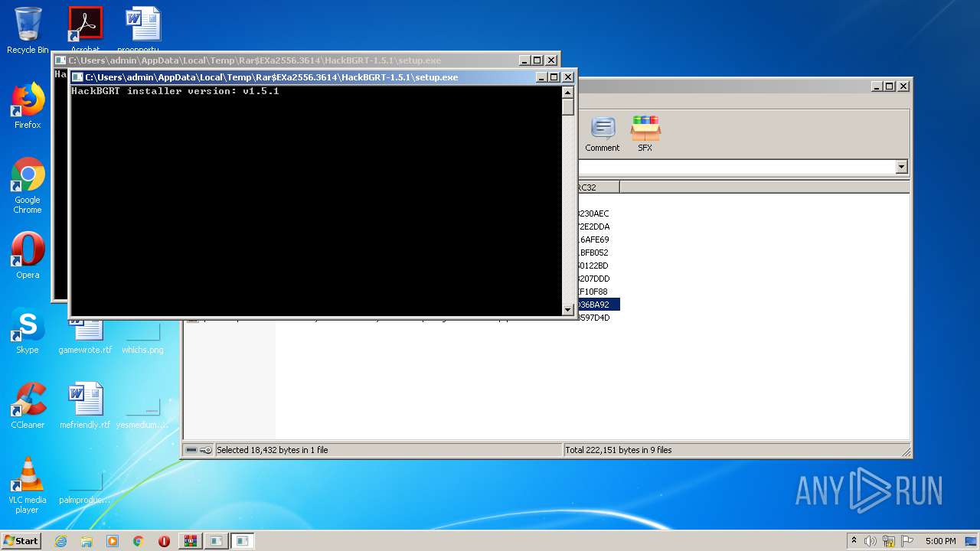Open Acrobat desktop shortcut

pos(85,29)
